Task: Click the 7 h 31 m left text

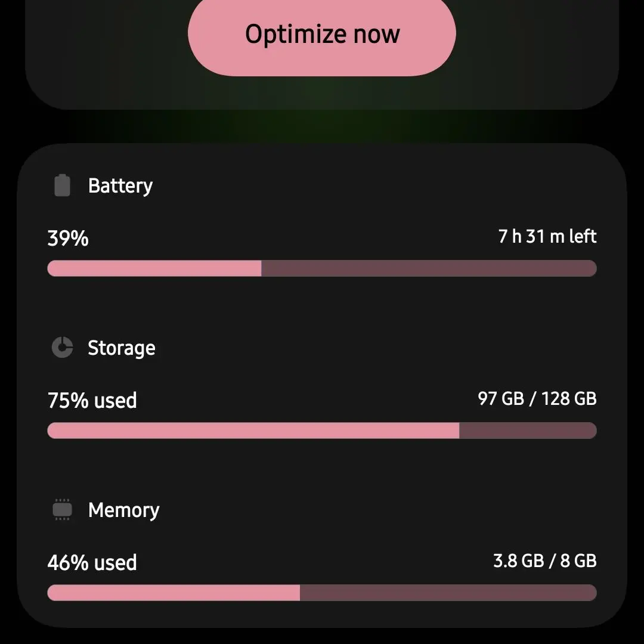Action: pyautogui.click(x=547, y=237)
